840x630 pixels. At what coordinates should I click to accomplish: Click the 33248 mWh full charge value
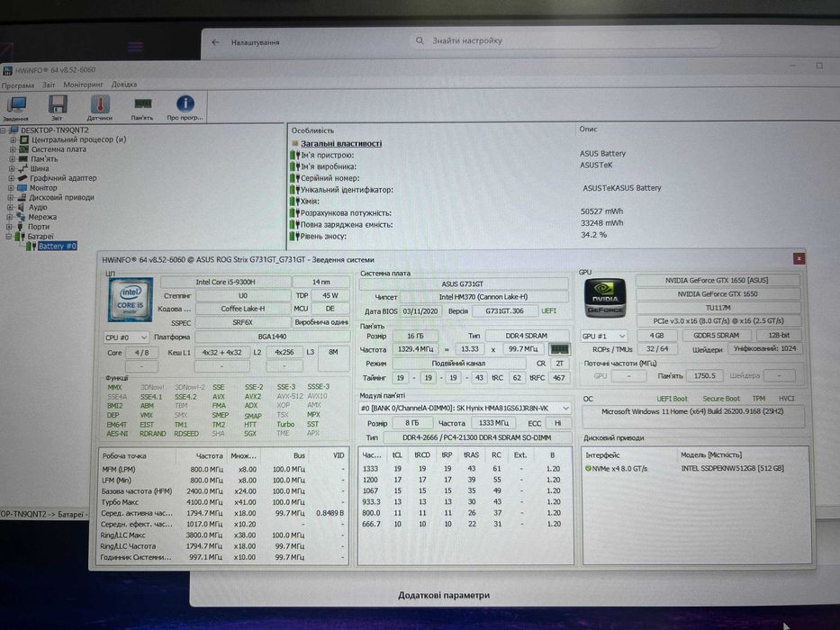(x=601, y=223)
